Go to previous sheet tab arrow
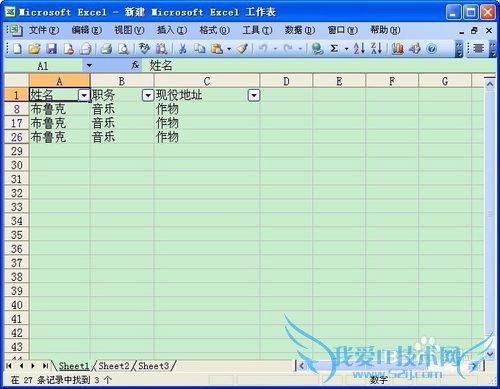 21,366
